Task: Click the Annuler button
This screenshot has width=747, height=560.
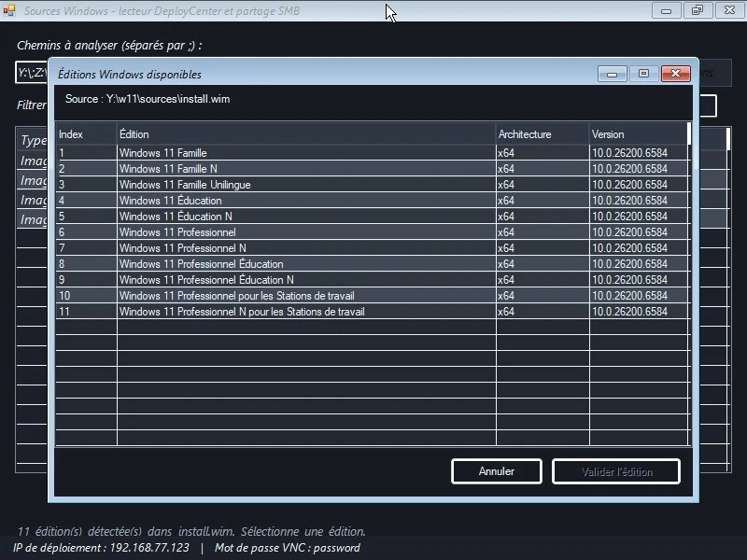Action: click(x=497, y=471)
